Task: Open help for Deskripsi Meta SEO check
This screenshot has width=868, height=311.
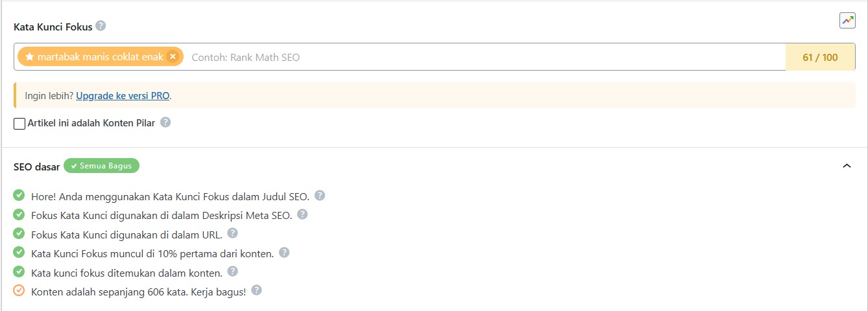Action: 302,214
